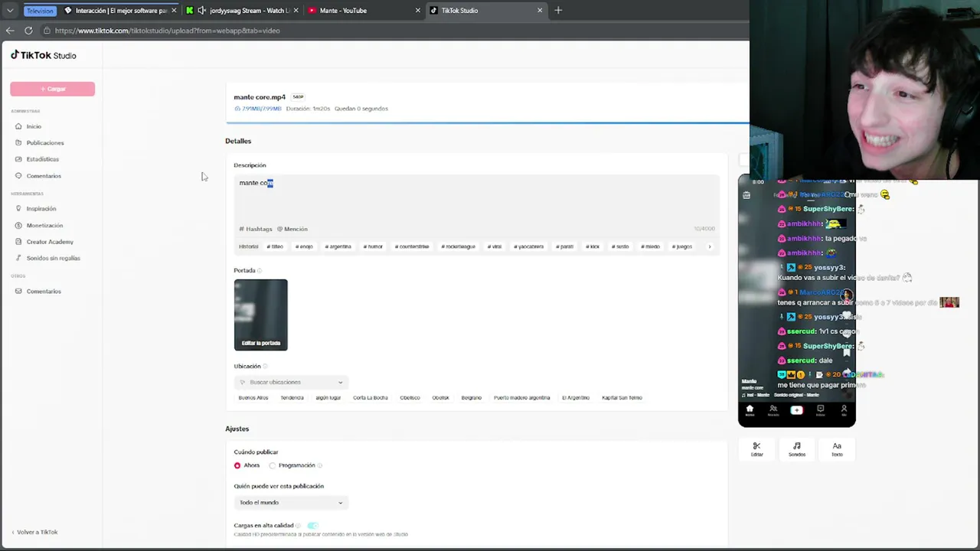Click the Monetización dollar icon
The image size is (980, 551).
(18, 225)
